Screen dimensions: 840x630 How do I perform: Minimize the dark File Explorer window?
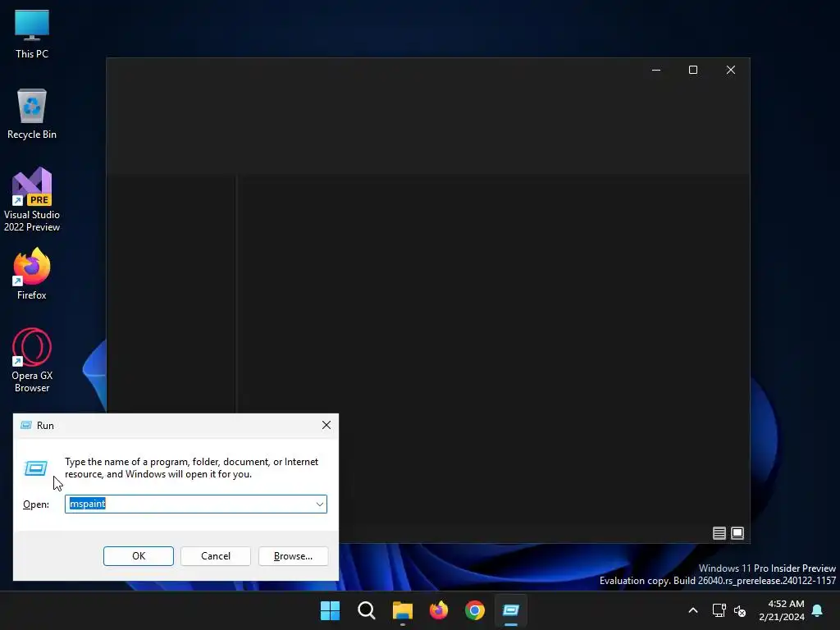click(x=656, y=71)
